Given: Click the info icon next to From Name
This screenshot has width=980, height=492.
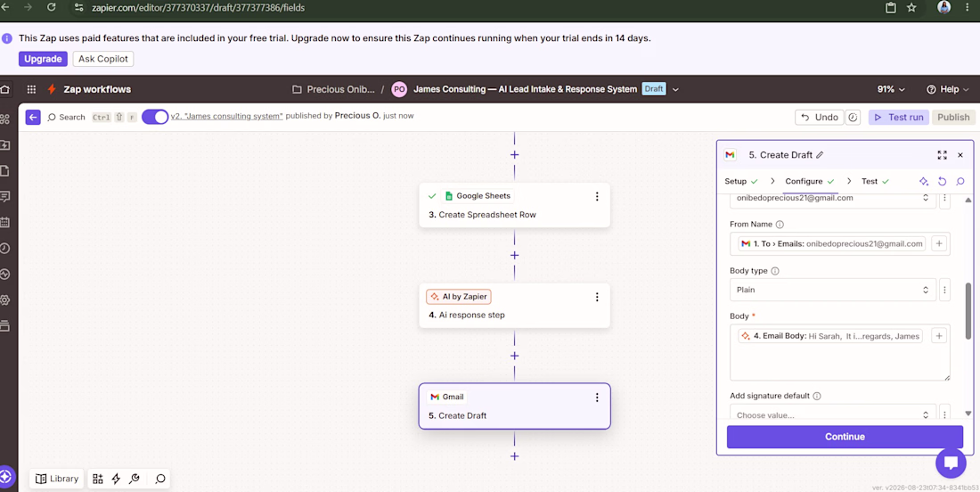Looking at the screenshot, I should click(x=780, y=224).
